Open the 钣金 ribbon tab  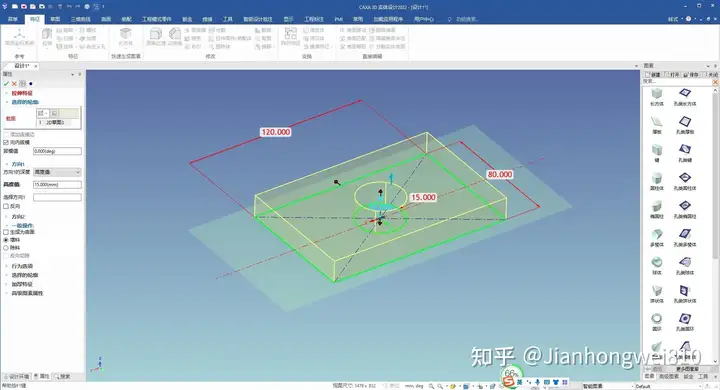click(x=187, y=19)
